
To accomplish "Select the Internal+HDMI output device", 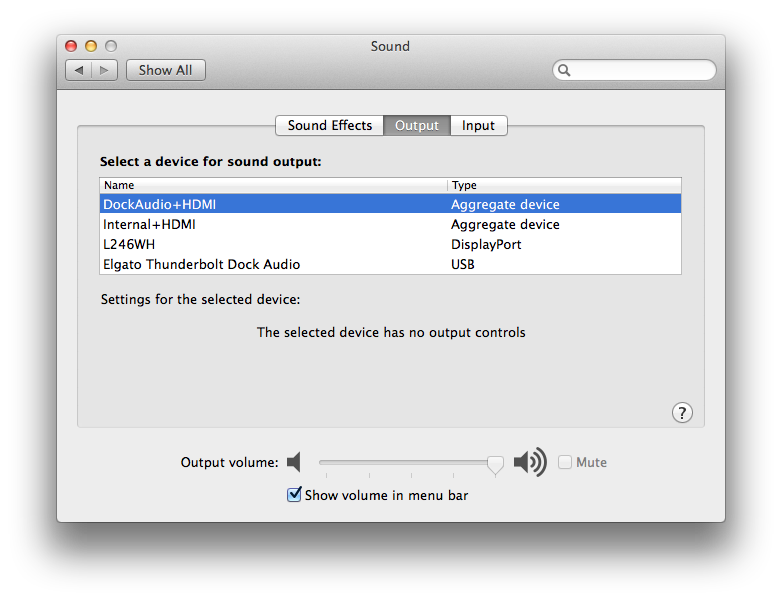I will pyautogui.click(x=391, y=224).
